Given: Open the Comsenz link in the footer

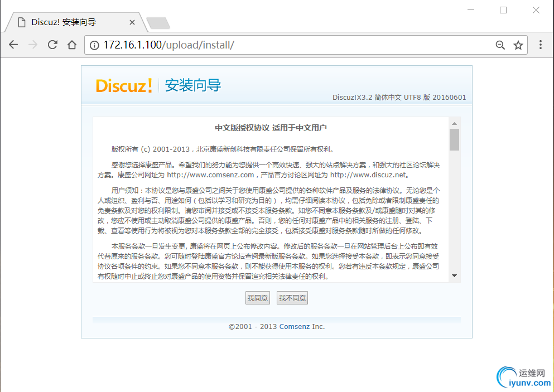Looking at the screenshot, I should pyautogui.click(x=295, y=327).
